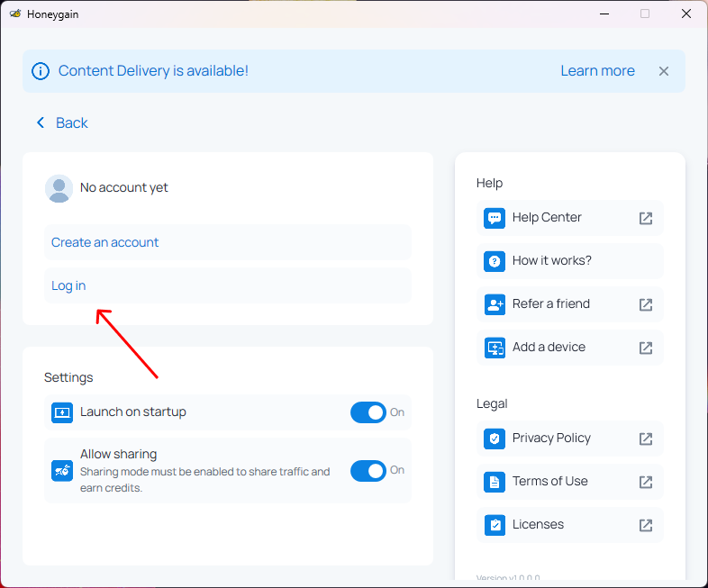Disable the Allow sharing toggle
Image resolution: width=708 pixels, height=588 pixels.
point(368,471)
